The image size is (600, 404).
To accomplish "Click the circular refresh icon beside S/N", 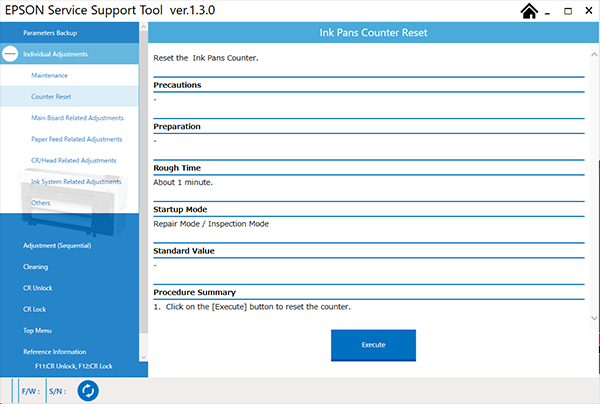I will 88,391.
